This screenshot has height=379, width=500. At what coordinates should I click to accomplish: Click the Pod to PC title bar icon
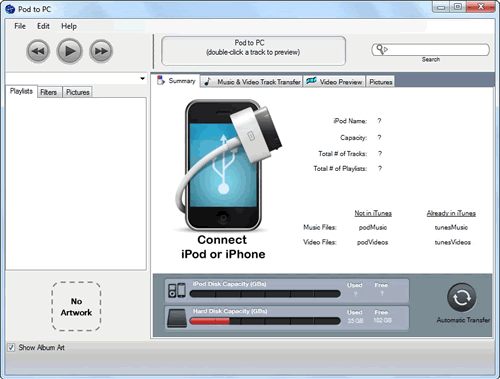coord(10,9)
